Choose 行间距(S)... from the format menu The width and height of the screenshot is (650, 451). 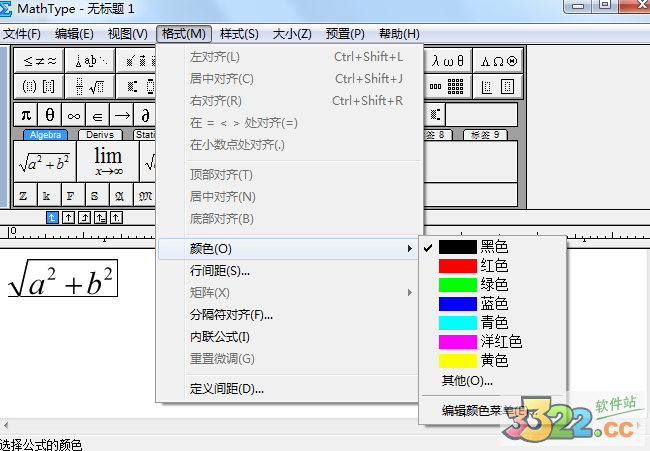[288, 271]
